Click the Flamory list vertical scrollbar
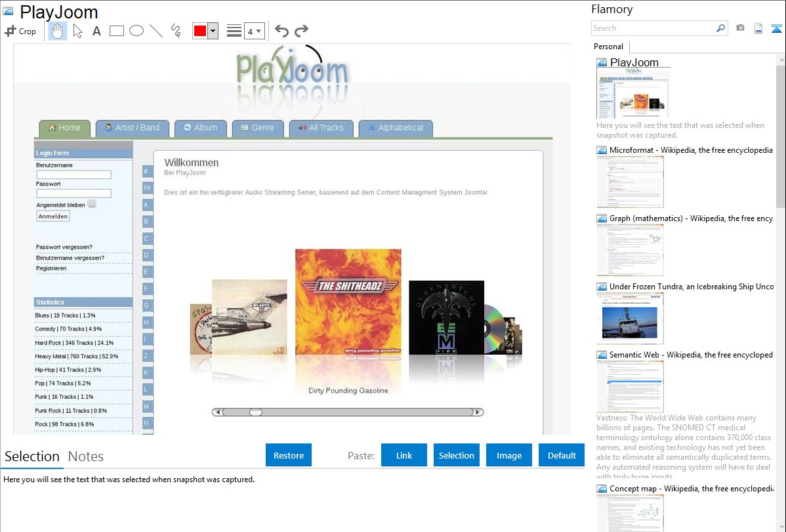Screen dimensions: 786x532 pyautogui.click(x=781, y=136)
